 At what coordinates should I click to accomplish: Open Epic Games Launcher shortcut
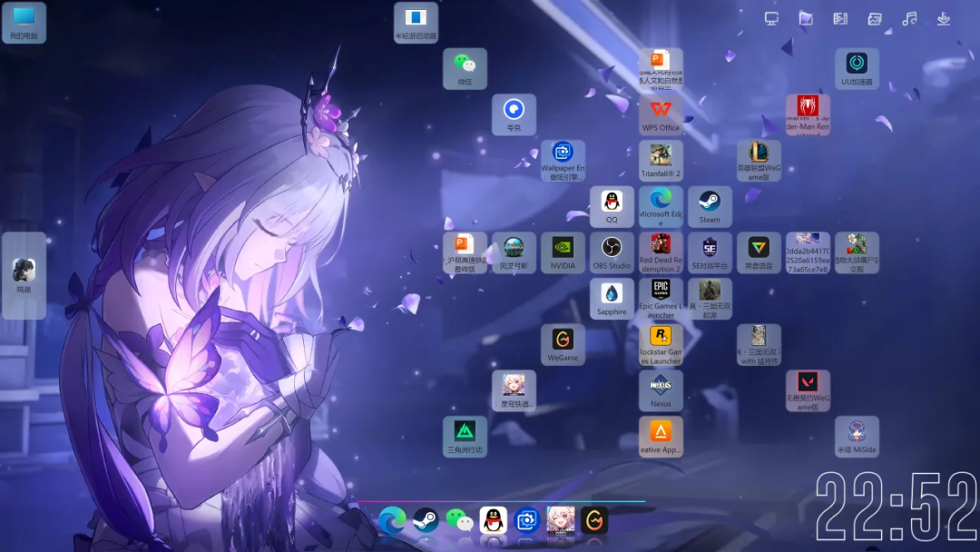[661, 296]
